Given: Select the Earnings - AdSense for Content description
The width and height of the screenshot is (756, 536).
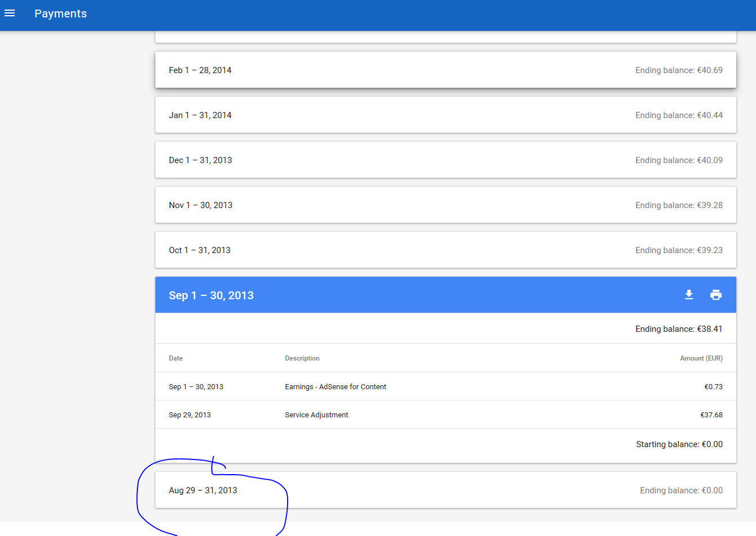Looking at the screenshot, I should [x=335, y=387].
